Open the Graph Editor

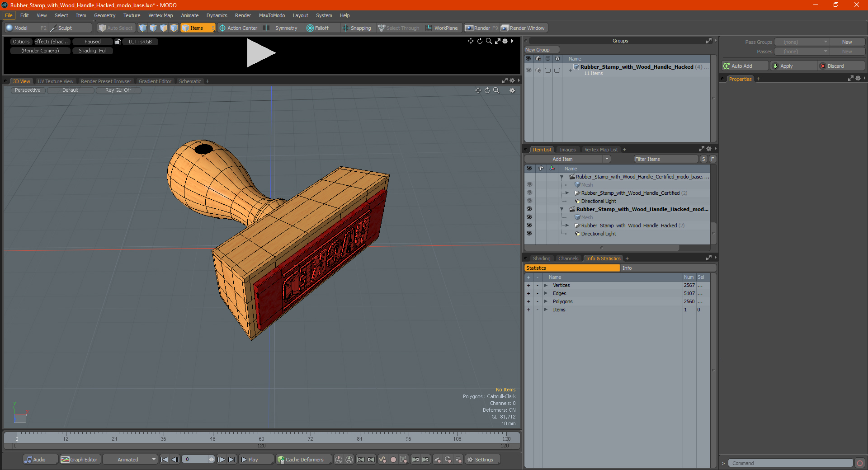click(80, 460)
